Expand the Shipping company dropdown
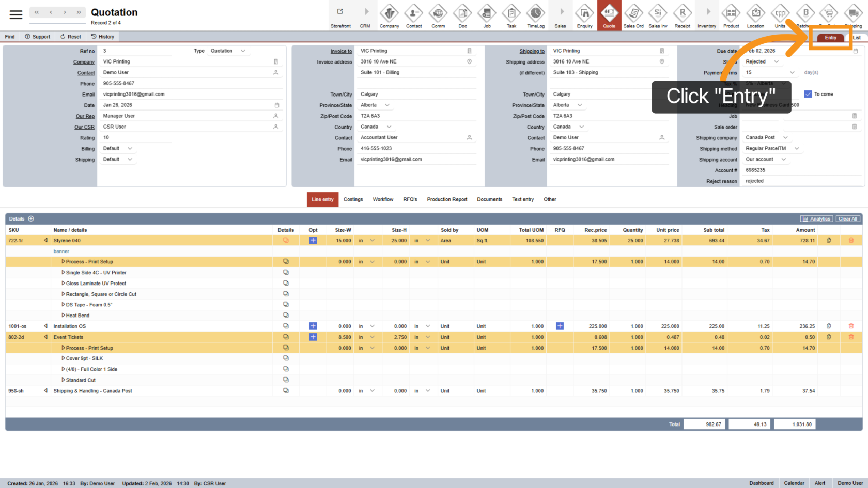 pyautogui.click(x=785, y=138)
